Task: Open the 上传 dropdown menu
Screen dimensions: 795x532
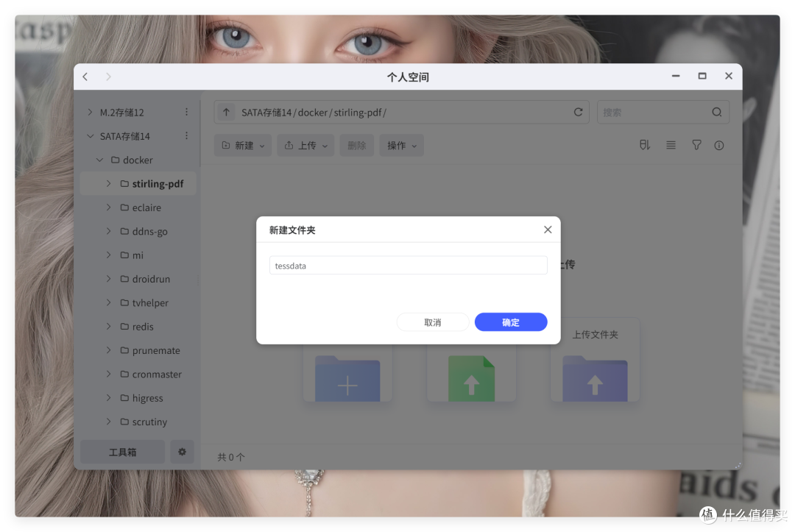Action: point(305,146)
